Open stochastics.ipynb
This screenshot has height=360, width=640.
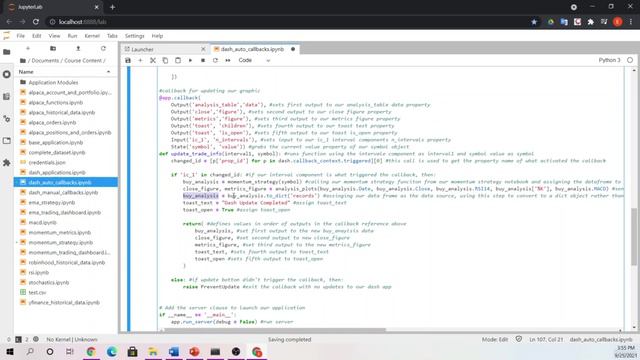(x=49, y=282)
